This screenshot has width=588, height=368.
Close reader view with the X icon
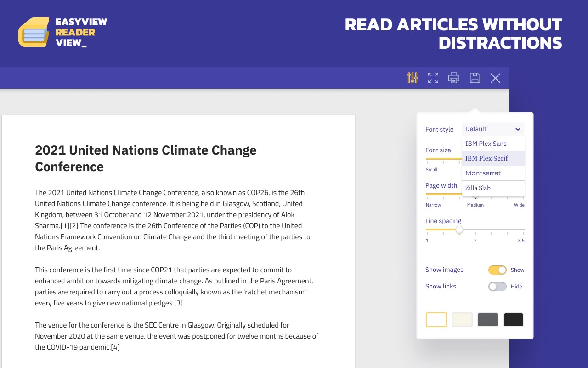(495, 78)
